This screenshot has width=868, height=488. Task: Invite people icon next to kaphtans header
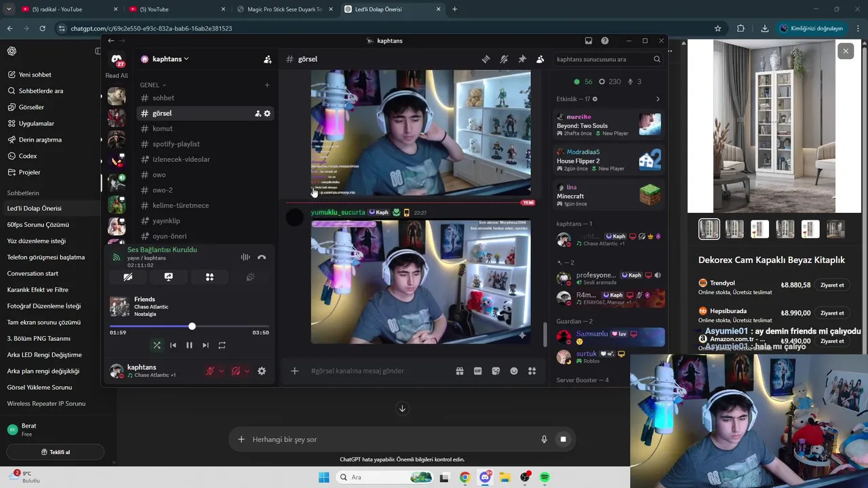click(x=268, y=59)
